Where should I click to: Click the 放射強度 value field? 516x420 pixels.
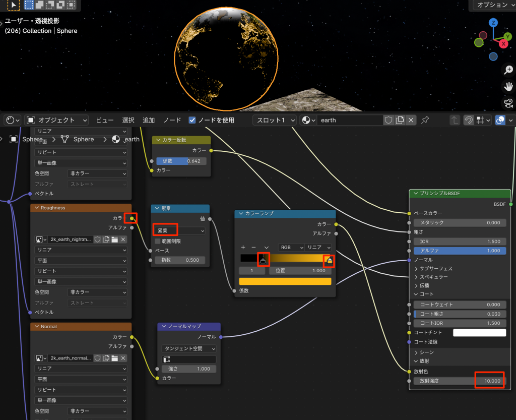460,381
